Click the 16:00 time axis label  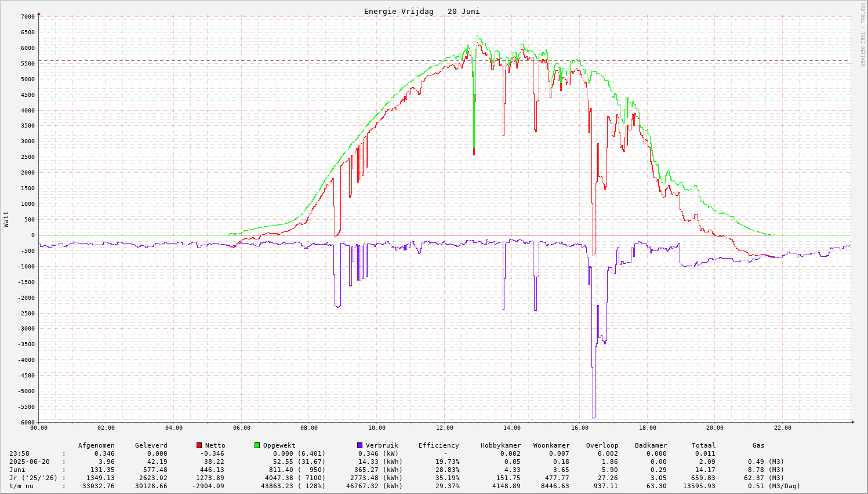click(x=580, y=428)
